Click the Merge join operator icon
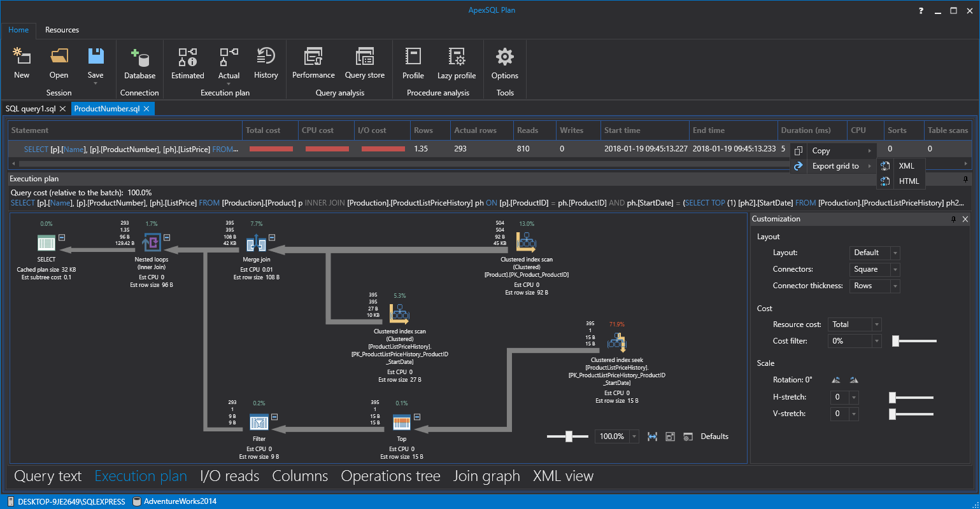This screenshot has width=980, height=509. (256, 242)
